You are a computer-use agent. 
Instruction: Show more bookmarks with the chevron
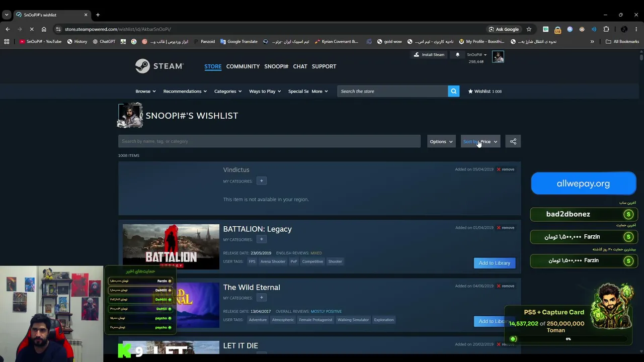(x=592, y=42)
